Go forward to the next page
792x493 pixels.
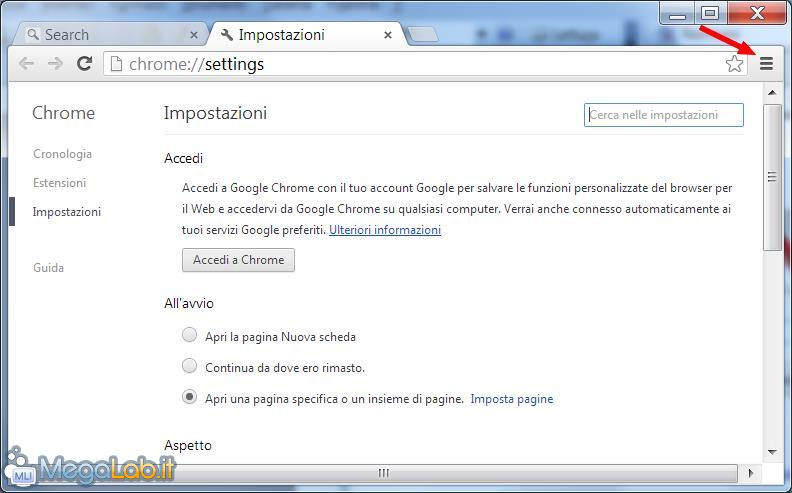coord(56,64)
